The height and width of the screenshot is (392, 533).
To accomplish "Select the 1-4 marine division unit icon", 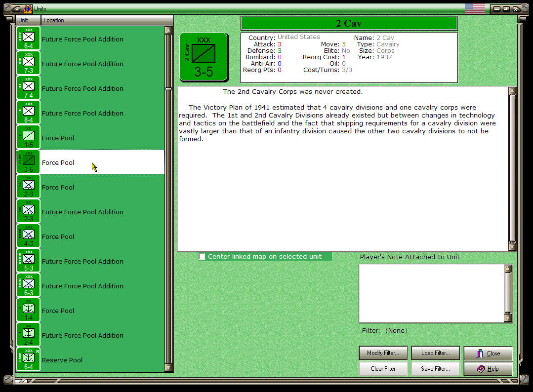I will coord(28,310).
